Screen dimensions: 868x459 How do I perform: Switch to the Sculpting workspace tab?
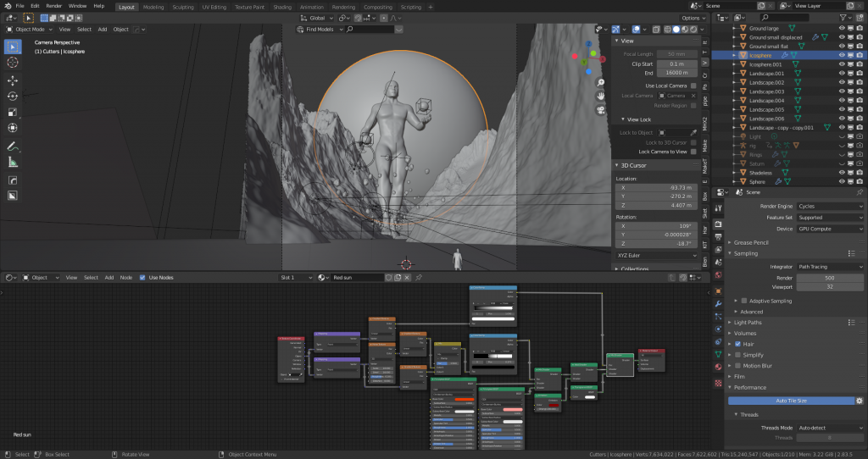(182, 6)
